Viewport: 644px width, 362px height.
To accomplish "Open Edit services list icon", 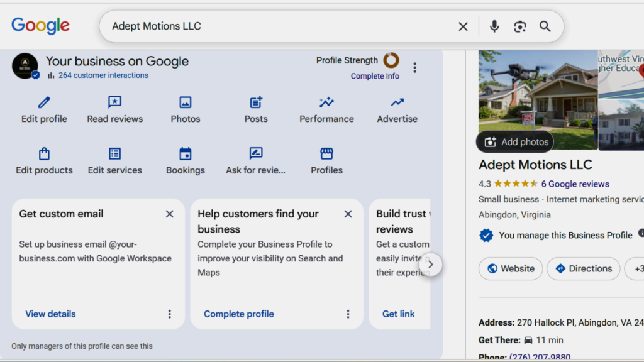I will (x=114, y=153).
